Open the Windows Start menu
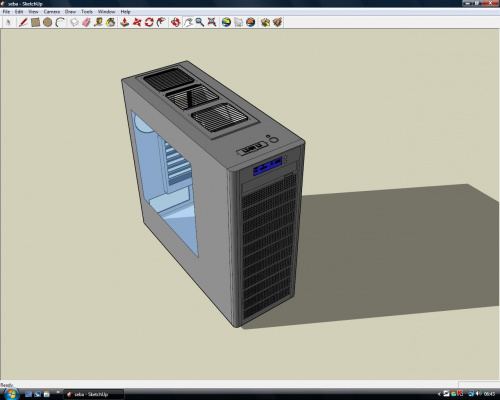This screenshot has height=400, width=500. point(11,394)
